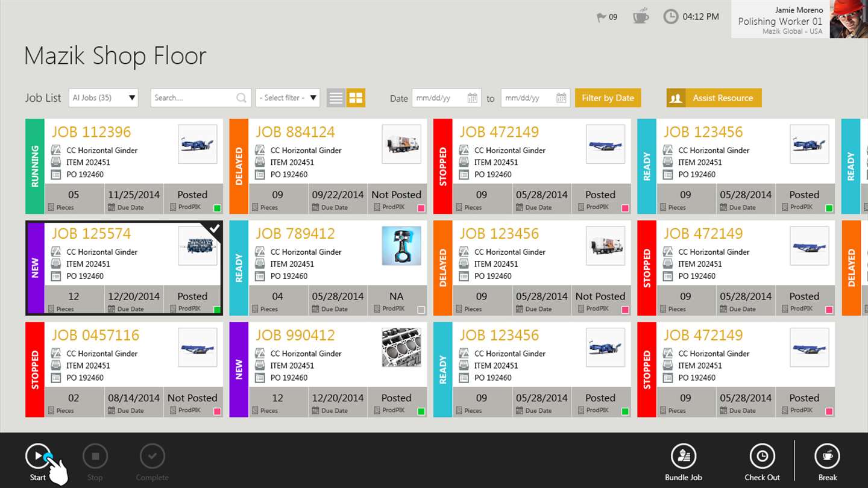The height and width of the screenshot is (488, 868).
Task: Click pink status square on JOB 884124
Action: pos(421,208)
